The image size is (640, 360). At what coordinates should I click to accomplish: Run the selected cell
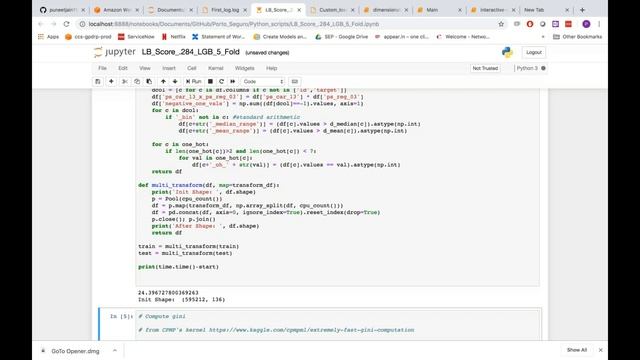193,82
